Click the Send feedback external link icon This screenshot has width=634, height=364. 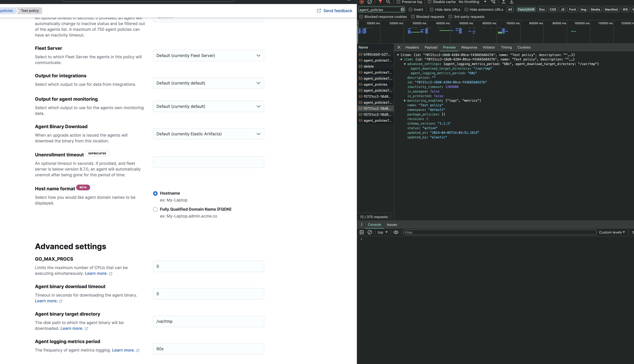[319, 11]
